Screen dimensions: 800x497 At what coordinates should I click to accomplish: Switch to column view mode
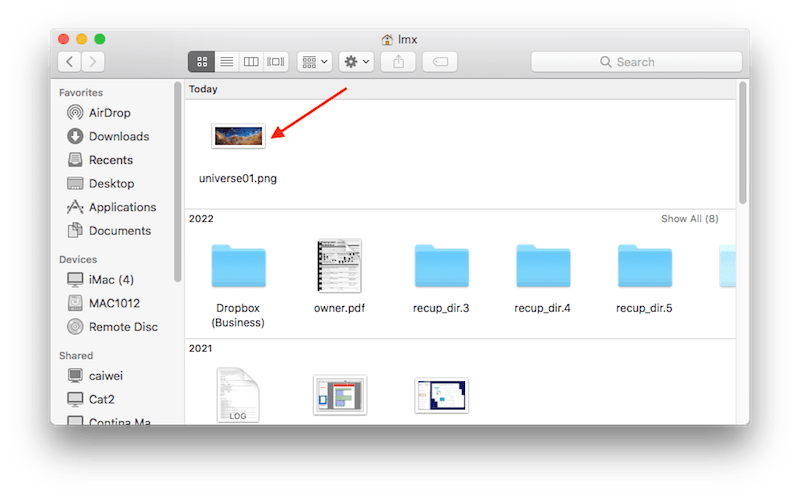click(x=251, y=62)
